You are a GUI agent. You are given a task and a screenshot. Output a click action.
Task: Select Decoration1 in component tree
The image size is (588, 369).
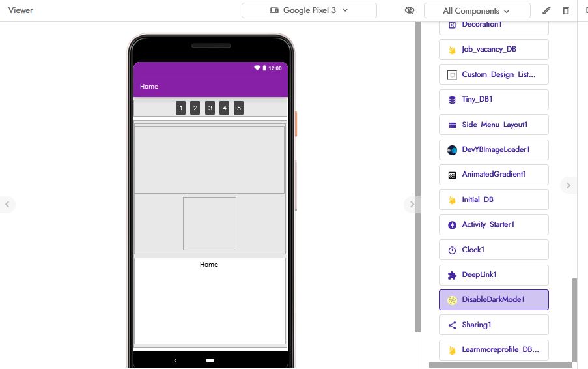494,25
